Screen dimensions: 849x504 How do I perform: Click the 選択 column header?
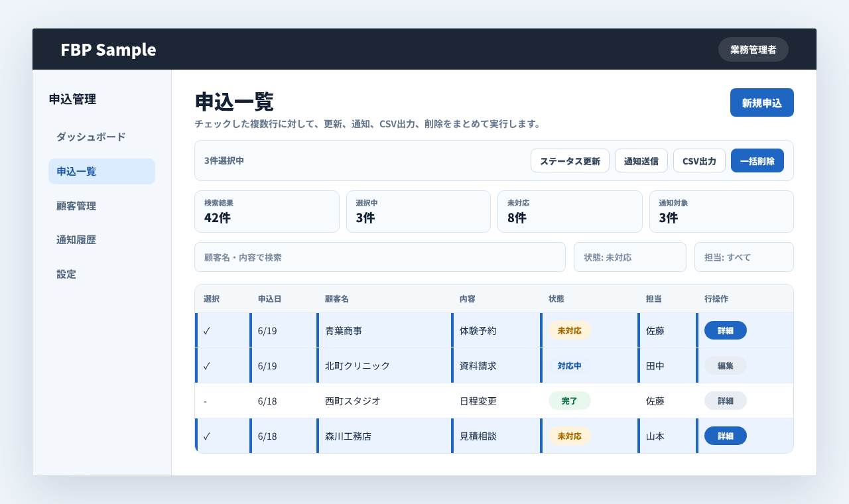coord(212,299)
